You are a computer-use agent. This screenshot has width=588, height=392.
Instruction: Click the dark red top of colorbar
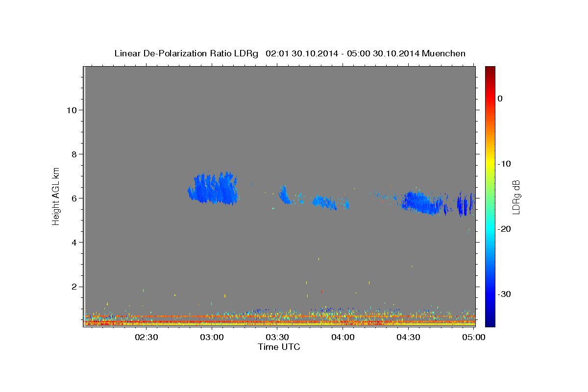point(490,71)
